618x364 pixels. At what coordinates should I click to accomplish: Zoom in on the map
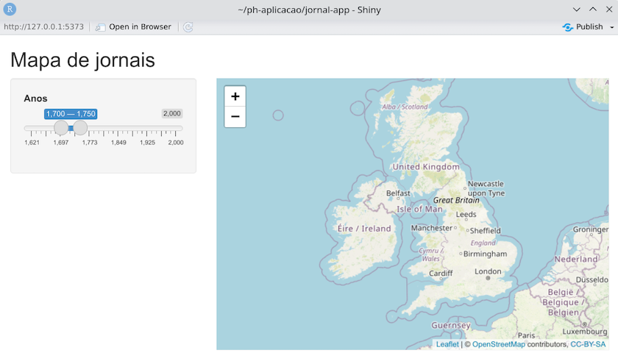pos(235,96)
